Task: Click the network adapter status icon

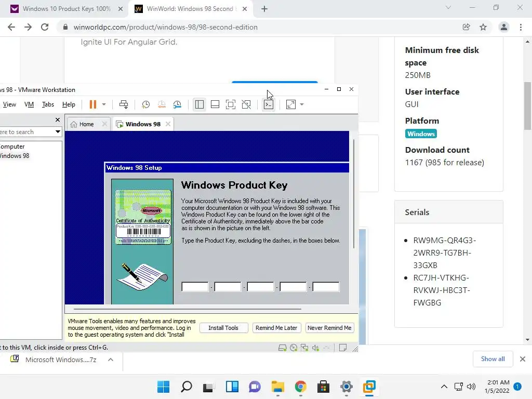Action: (x=304, y=348)
